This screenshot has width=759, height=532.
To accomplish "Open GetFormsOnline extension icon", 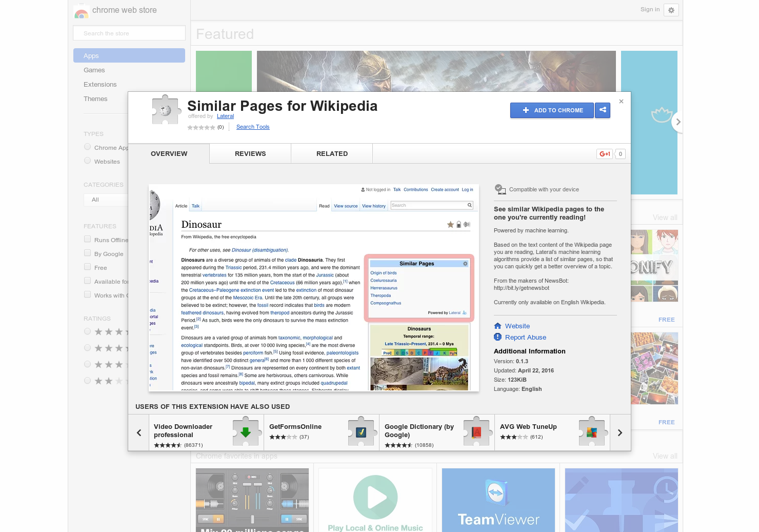I will click(x=362, y=432).
